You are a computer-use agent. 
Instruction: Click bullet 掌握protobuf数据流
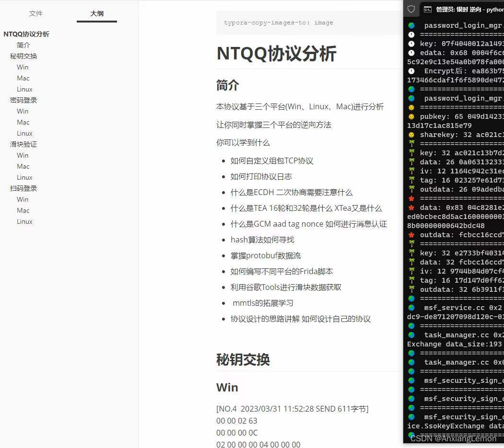tap(266, 256)
